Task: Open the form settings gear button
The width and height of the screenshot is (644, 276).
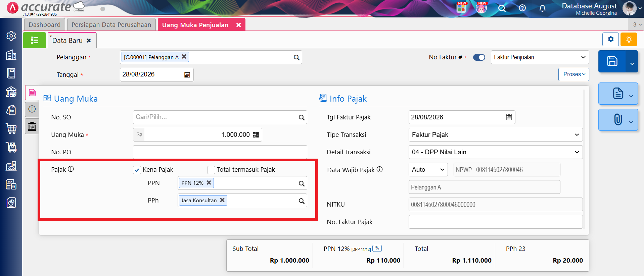Action: [611, 39]
